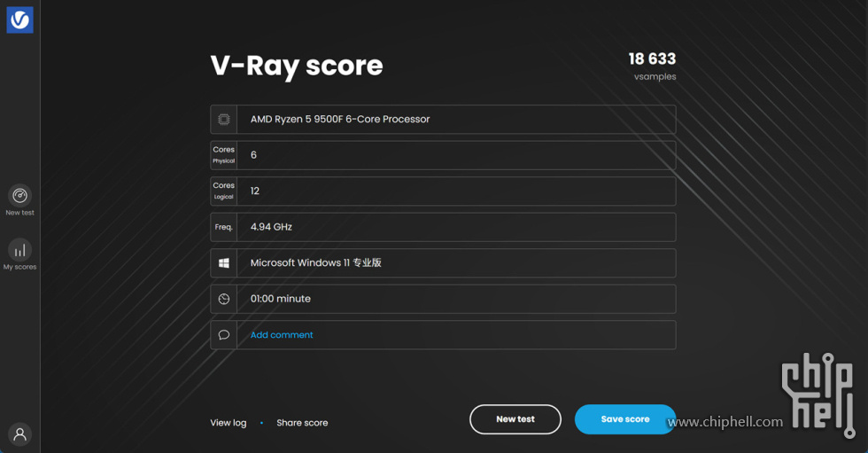Start a New test with bottom button

(x=515, y=419)
